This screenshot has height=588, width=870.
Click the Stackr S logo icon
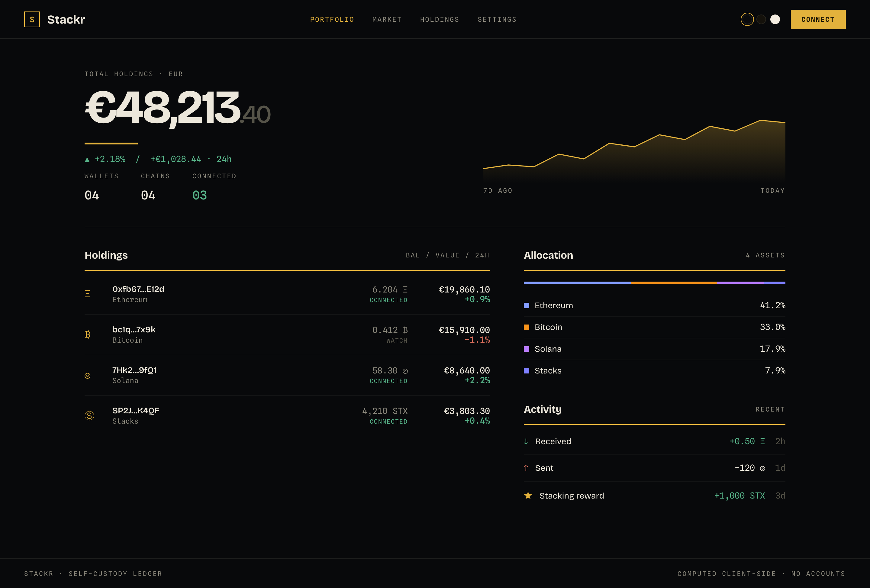32,19
